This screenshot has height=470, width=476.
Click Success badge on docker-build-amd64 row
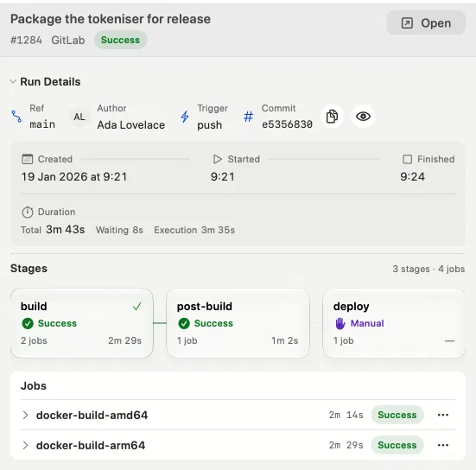pyautogui.click(x=397, y=415)
